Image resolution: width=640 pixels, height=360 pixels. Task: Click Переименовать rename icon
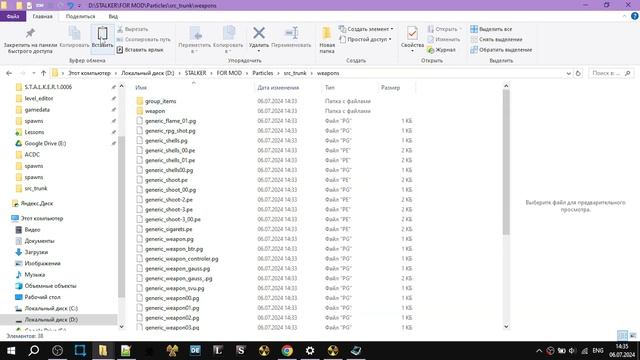pyautogui.click(x=291, y=37)
